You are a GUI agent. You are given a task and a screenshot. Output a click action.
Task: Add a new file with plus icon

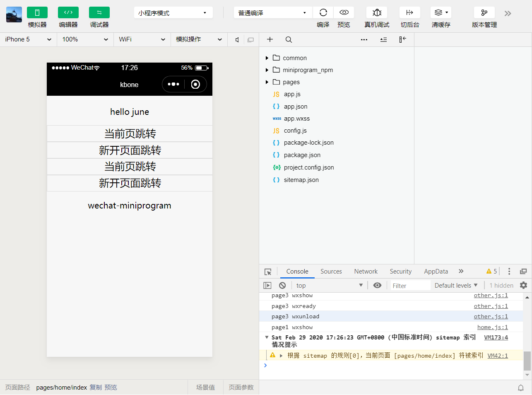click(270, 39)
